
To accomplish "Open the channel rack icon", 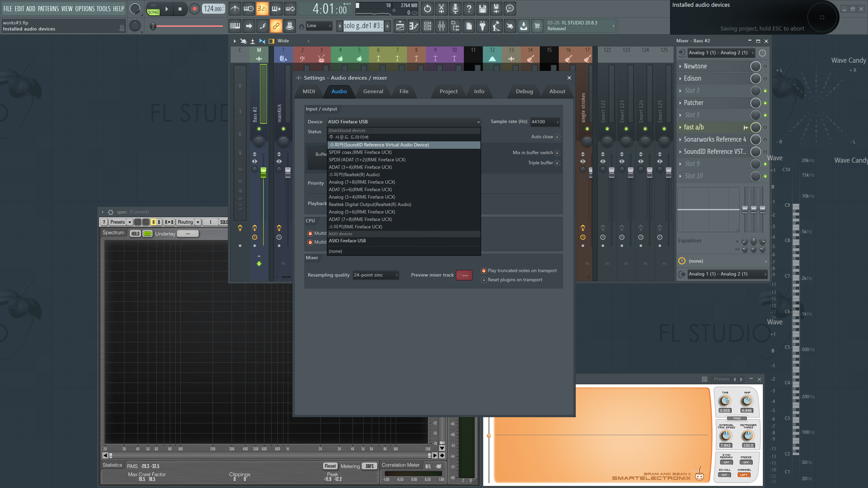I will 428,26.
